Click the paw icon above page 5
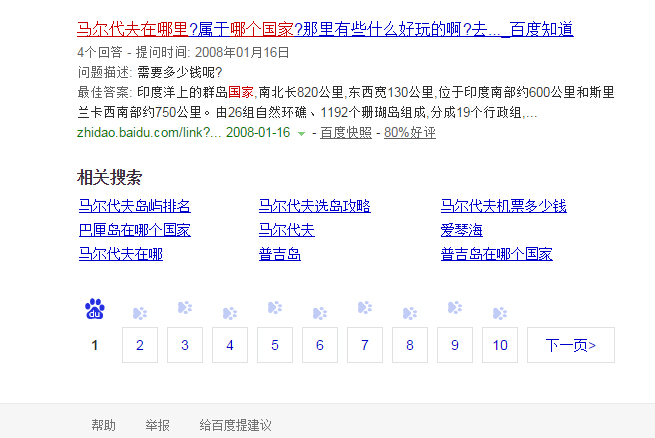 coord(275,312)
